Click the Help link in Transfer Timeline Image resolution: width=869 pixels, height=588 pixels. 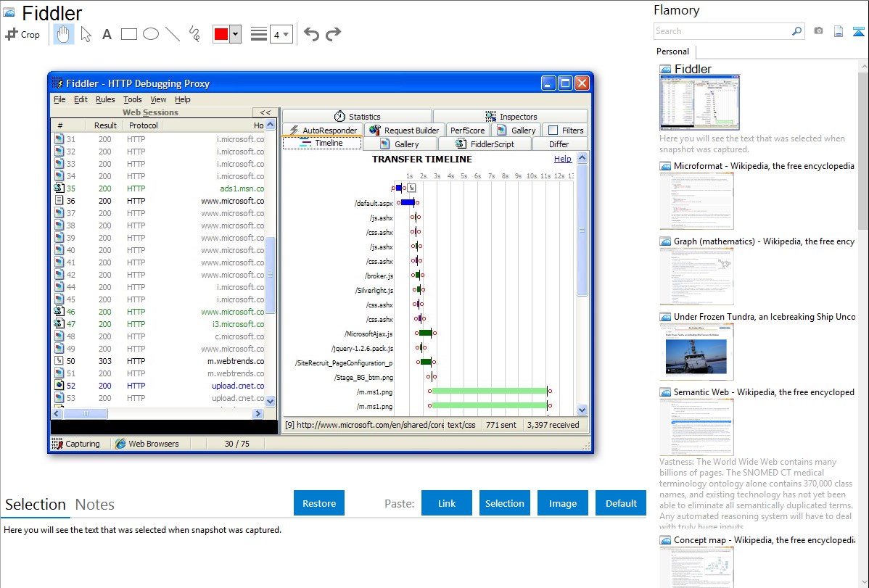tap(562, 159)
